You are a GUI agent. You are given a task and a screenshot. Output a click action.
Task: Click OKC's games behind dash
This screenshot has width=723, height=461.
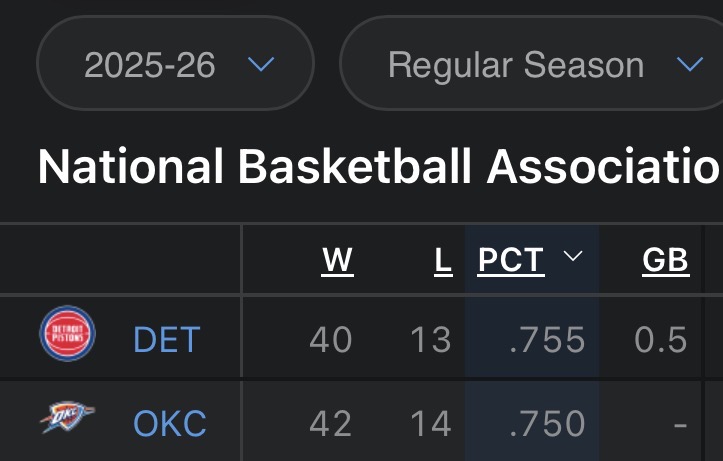coord(680,424)
